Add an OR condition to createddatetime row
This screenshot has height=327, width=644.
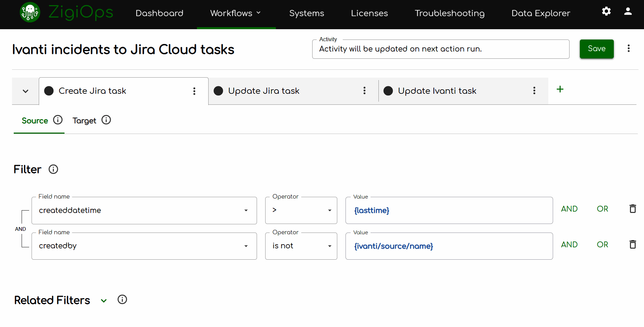tap(602, 209)
